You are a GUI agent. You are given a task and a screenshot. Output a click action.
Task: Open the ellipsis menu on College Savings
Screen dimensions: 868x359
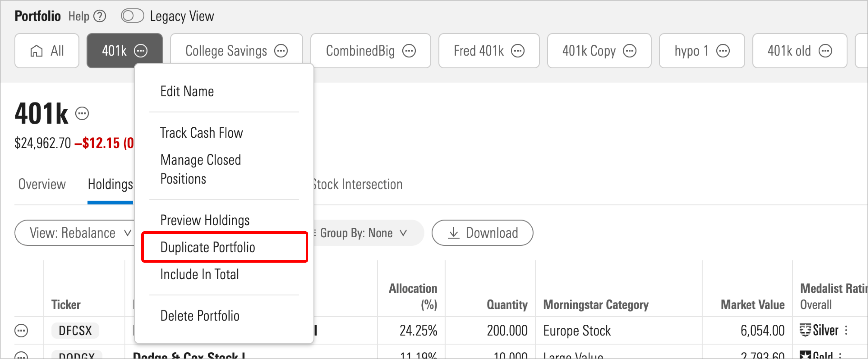[x=282, y=51]
